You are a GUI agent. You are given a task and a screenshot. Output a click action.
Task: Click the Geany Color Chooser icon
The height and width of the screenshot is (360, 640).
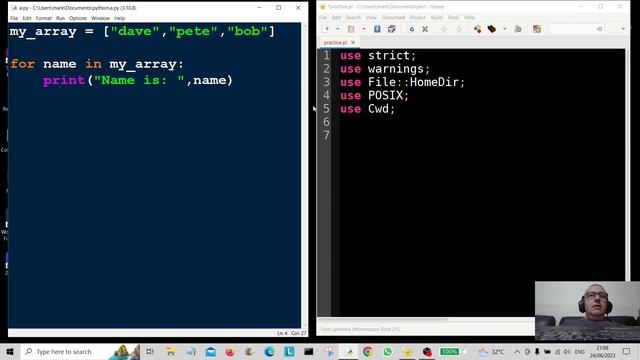click(537, 29)
